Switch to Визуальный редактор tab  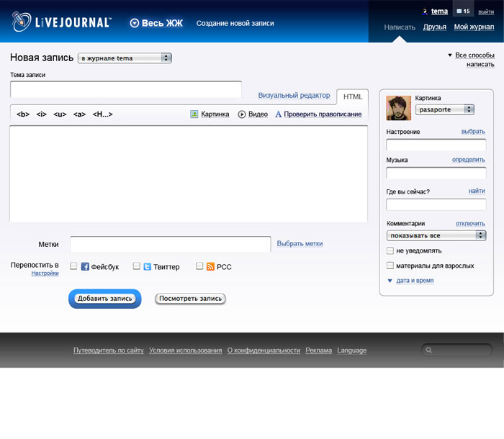(294, 95)
